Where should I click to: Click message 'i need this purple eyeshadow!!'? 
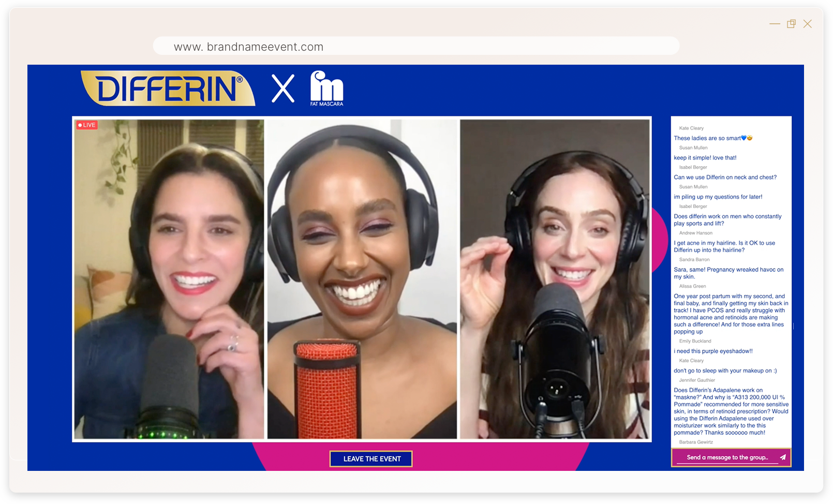(x=713, y=351)
